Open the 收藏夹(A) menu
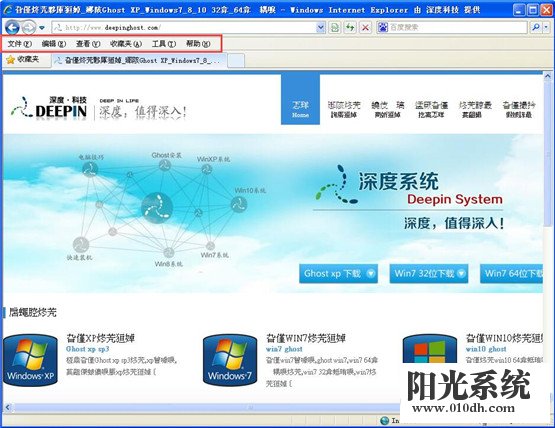Screen dimensions: 555x428 (126, 44)
